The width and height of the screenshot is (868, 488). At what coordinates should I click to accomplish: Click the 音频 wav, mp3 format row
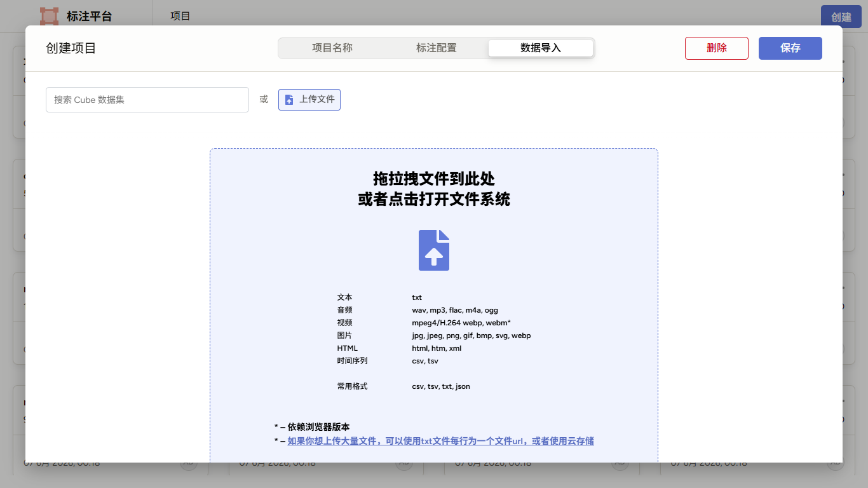pyautogui.click(x=417, y=310)
